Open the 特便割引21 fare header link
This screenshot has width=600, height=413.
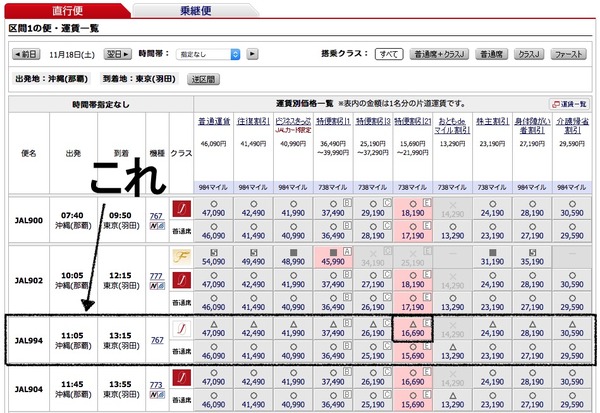pos(413,121)
